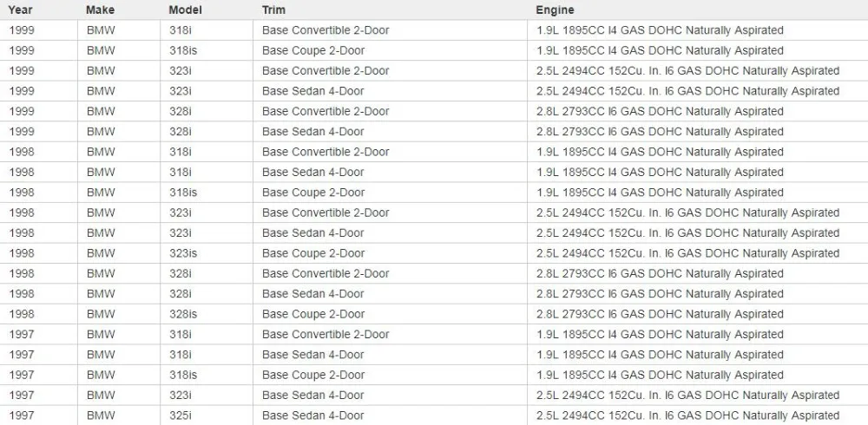Click the 1997 318i Base Convertible 2-Door trim

point(325,334)
